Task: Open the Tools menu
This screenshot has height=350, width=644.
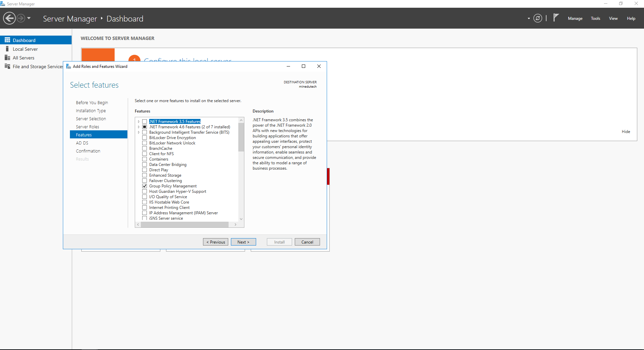Action: tap(595, 18)
